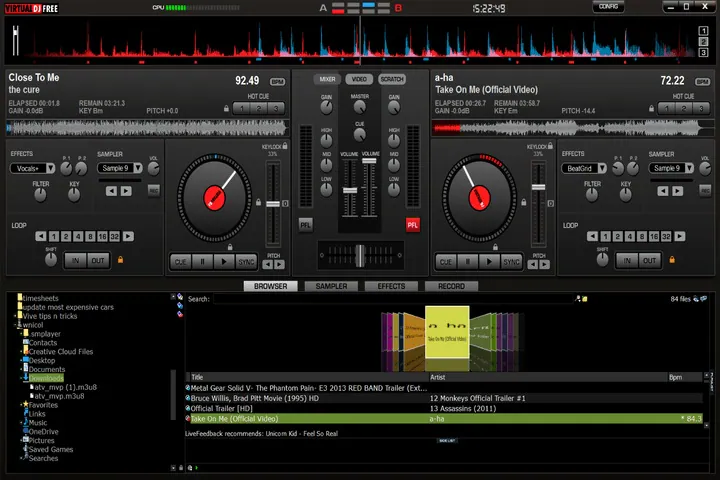Viewport: 720px width, 480px height.
Task: Play the left deck track
Action: click(x=224, y=262)
